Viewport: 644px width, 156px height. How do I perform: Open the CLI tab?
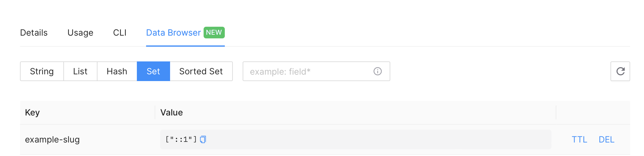120,33
